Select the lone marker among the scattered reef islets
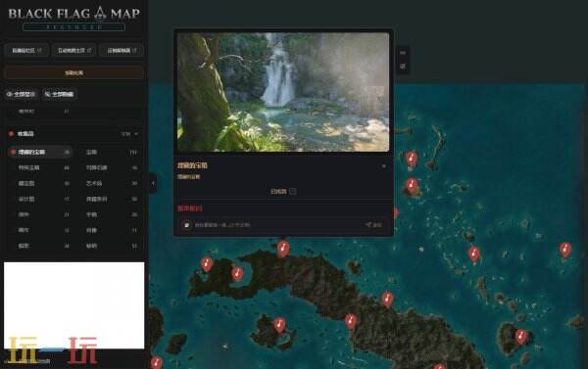 click(474, 254)
